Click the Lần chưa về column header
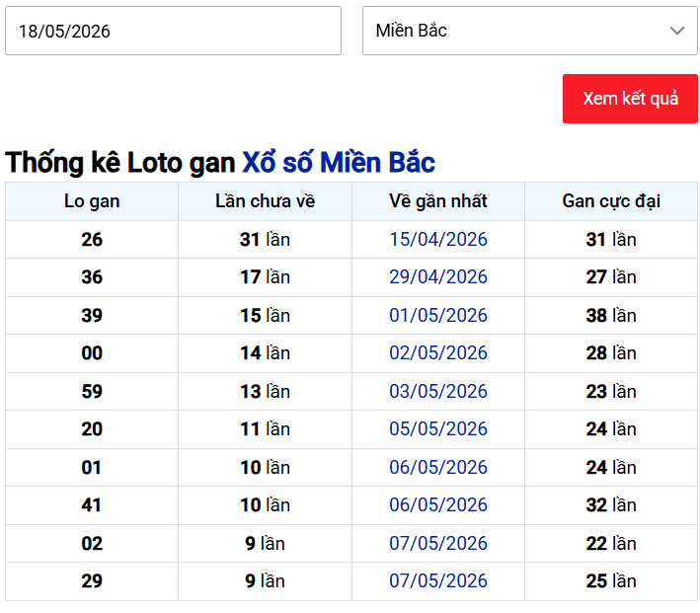Image resolution: width=700 pixels, height=613 pixels. pyautogui.click(x=266, y=201)
